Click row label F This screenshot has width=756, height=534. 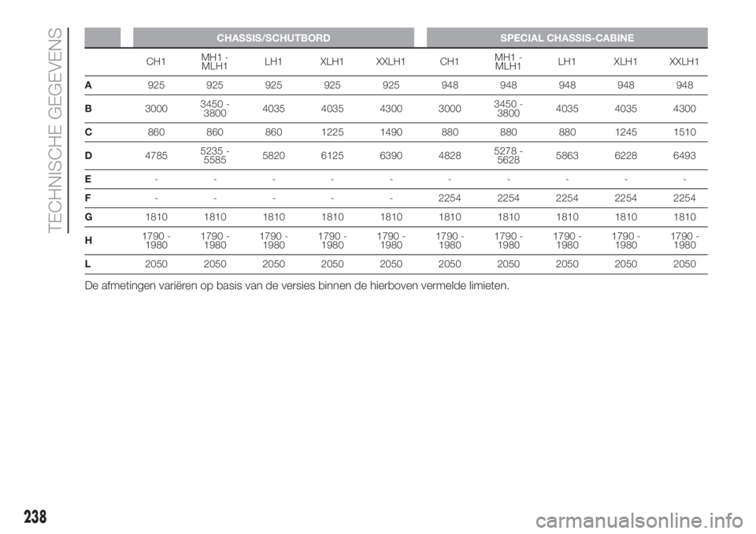(87, 198)
